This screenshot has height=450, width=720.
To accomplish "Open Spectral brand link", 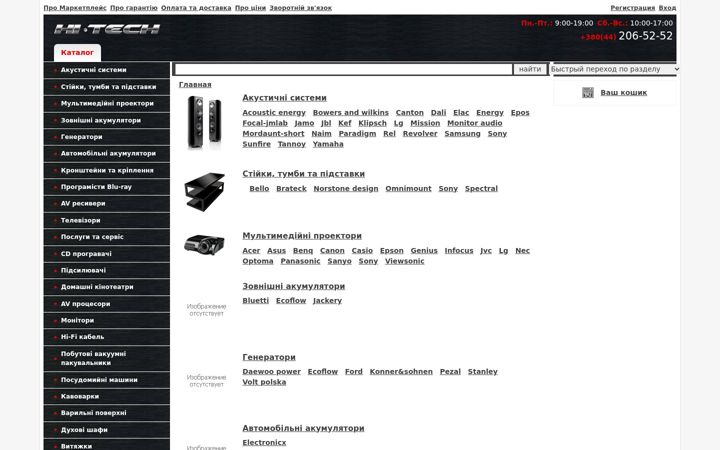I will click(481, 189).
